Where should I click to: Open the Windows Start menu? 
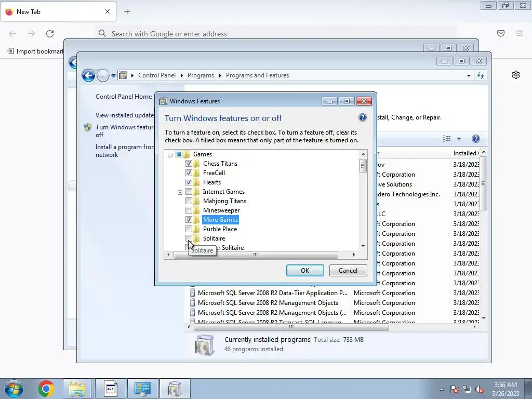tap(14, 389)
